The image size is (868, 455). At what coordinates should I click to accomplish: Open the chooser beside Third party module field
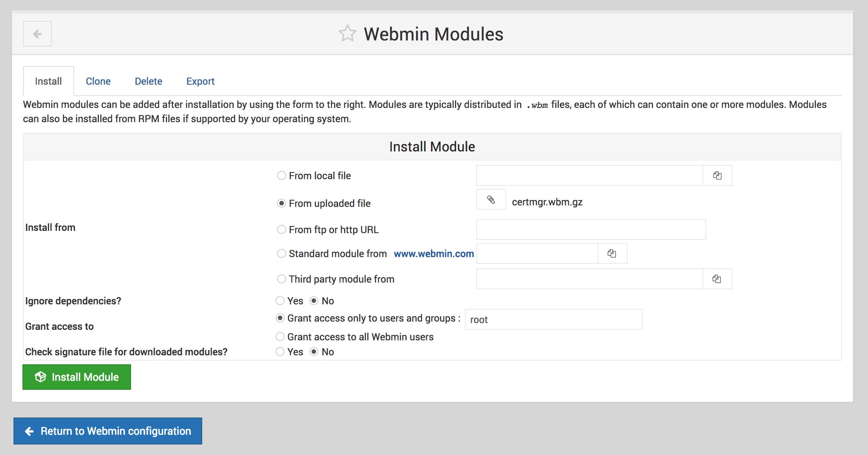(717, 279)
